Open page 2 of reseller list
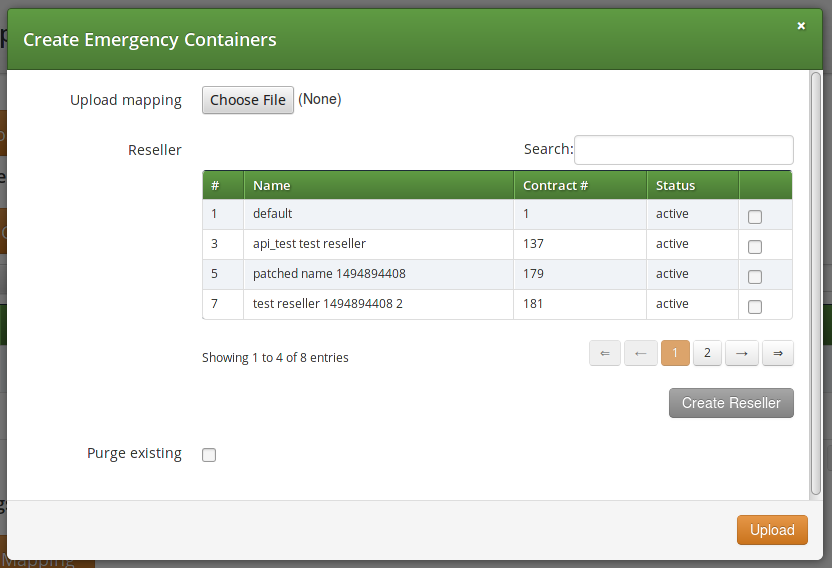Viewport: 832px width, 568px height. 707,353
